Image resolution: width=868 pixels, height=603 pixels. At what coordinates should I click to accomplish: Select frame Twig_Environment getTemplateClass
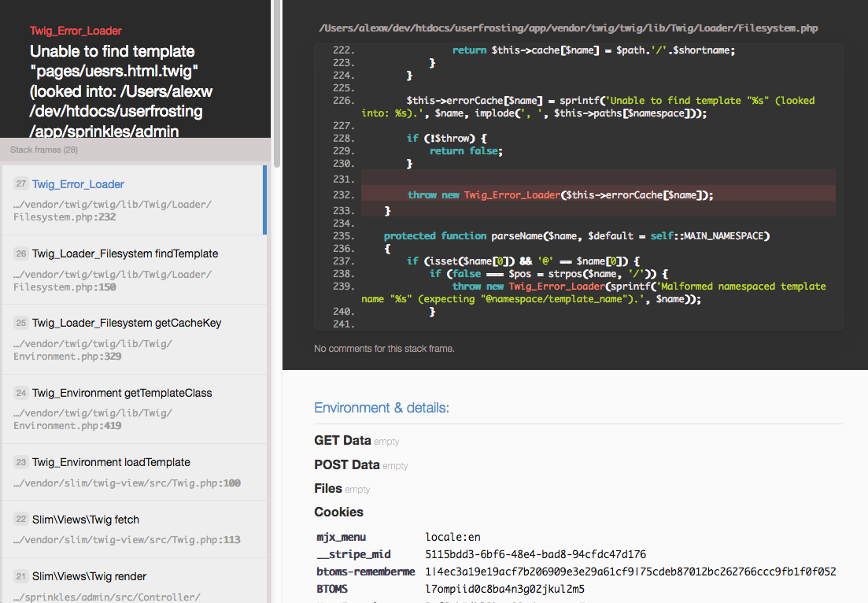tap(133, 409)
